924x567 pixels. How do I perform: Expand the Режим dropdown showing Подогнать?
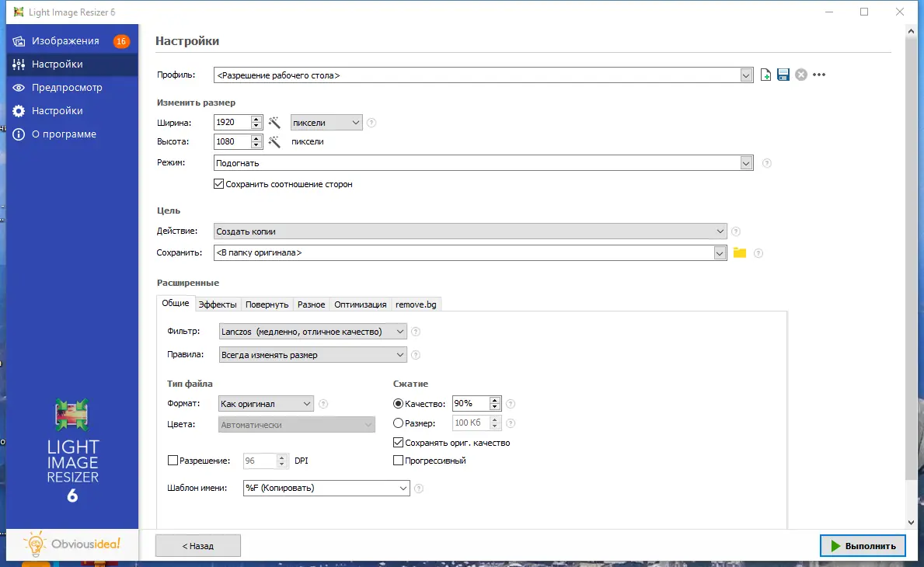pos(746,163)
